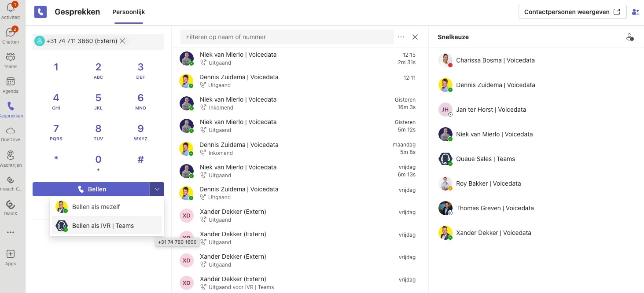This screenshot has width=644, height=293.
Task: Select Thomas Greven | Voicedata name
Action: point(495,208)
